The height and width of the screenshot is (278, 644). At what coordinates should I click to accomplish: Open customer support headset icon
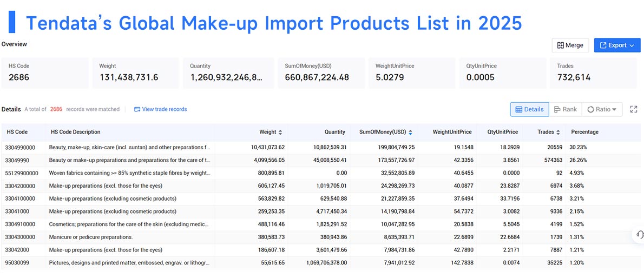click(639, 235)
